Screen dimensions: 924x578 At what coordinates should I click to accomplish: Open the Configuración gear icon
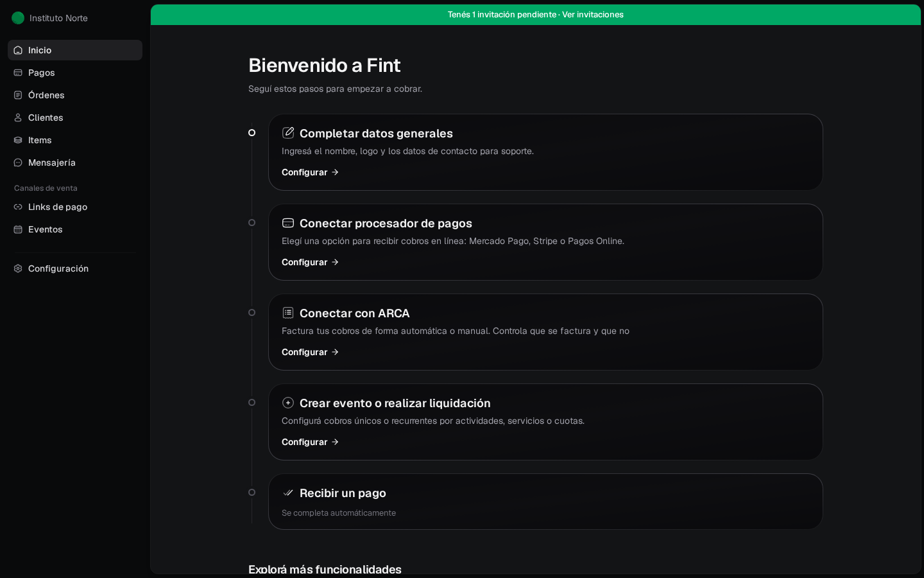[x=18, y=268]
